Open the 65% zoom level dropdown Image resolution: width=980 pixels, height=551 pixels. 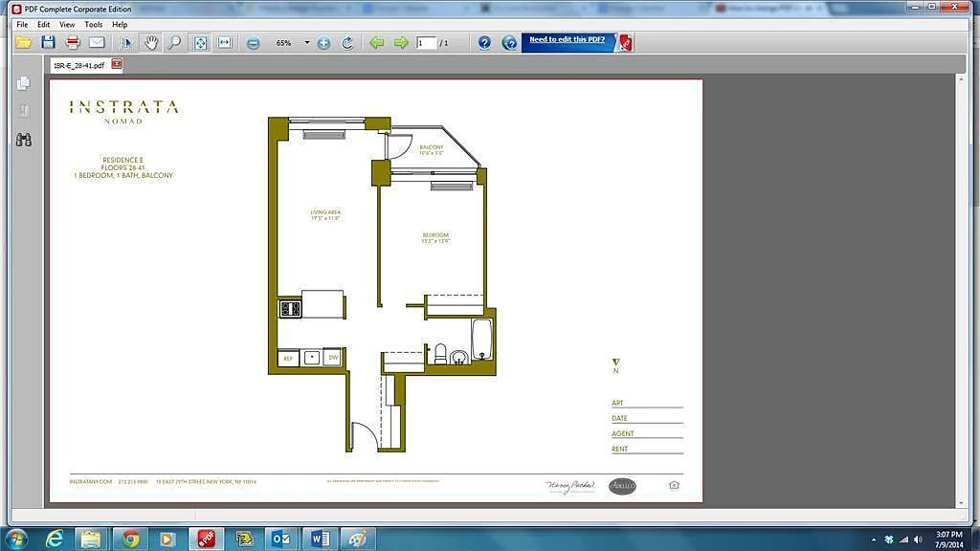[307, 43]
